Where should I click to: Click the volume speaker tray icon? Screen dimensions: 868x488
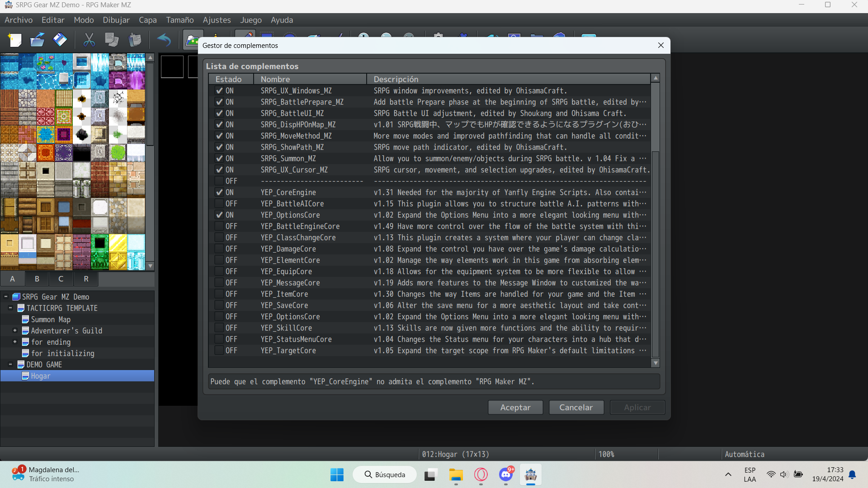click(784, 474)
